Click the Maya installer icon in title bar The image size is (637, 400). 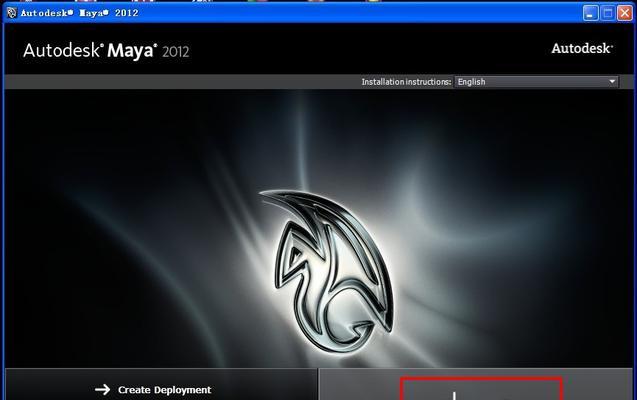click(11, 13)
